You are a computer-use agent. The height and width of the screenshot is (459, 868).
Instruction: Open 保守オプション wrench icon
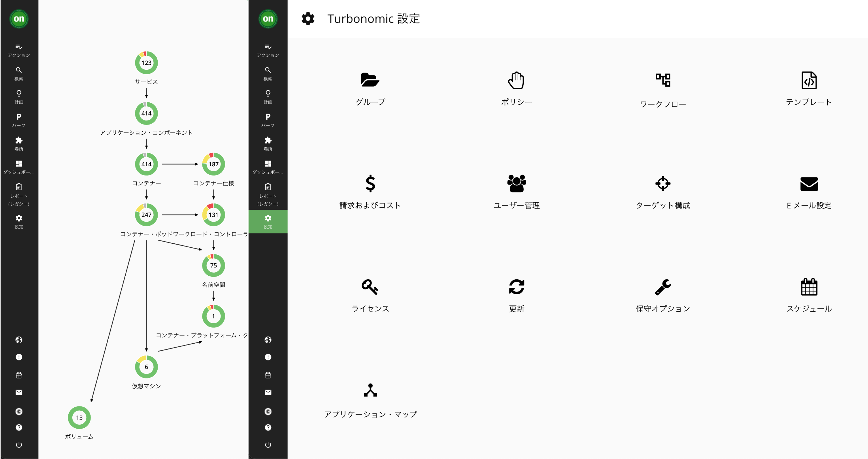point(662,287)
